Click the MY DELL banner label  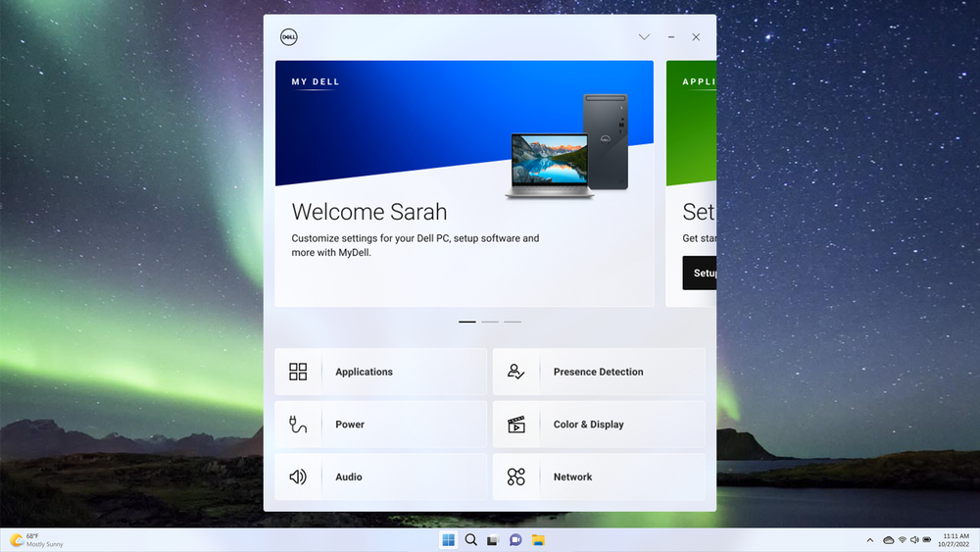[x=316, y=81]
